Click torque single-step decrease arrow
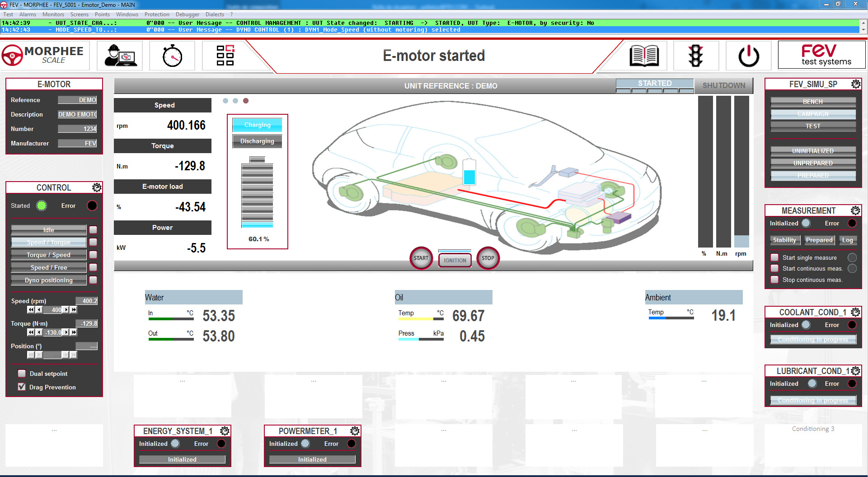Image resolution: width=868 pixels, height=477 pixels. 39,332
